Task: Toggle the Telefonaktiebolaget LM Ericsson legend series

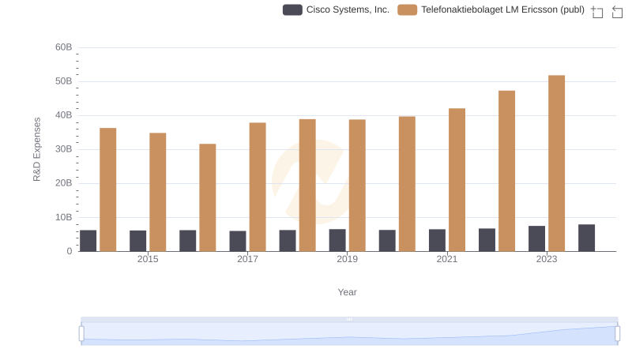Action: [491, 9]
